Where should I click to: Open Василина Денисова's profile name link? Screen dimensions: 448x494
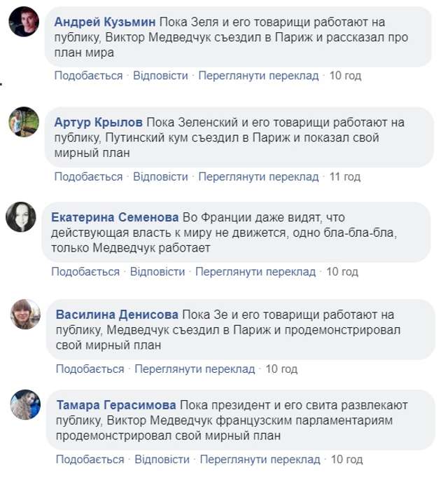117,314
